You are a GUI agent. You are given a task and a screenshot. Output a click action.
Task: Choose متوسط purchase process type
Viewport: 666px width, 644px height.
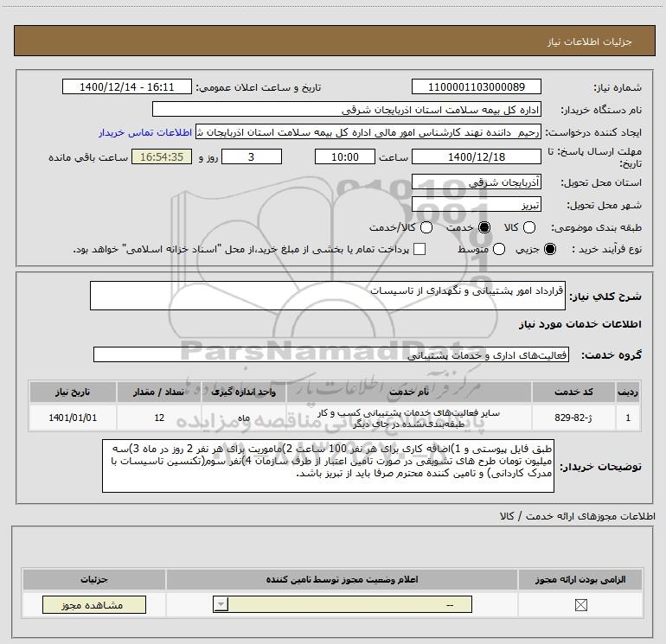tap(499, 249)
